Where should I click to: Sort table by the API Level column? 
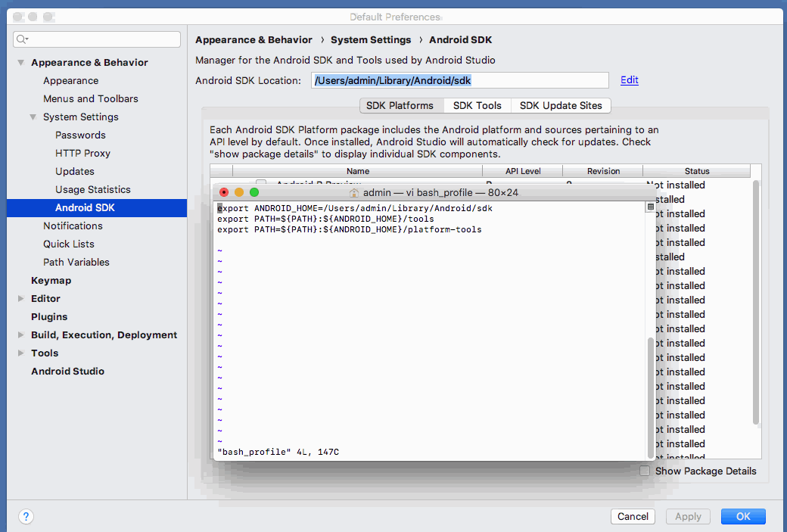pyautogui.click(x=522, y=171)
